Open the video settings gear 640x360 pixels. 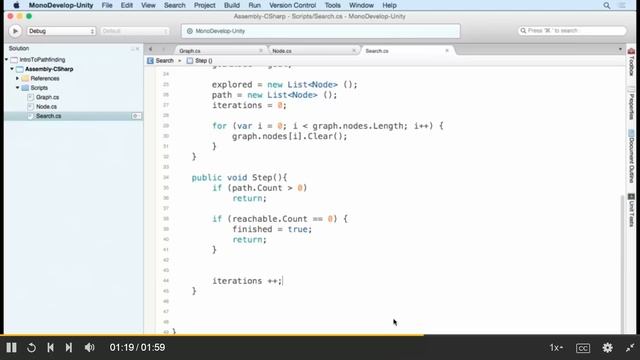point(607,348)
